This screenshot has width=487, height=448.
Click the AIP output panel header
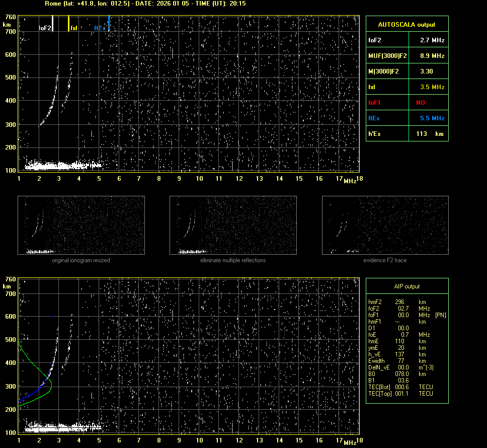tap(407, 286)
